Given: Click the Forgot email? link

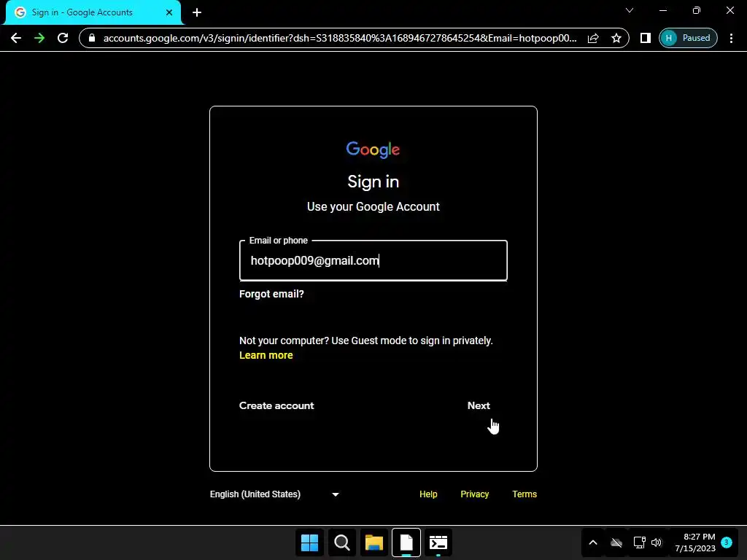Looking at the screenshot, I should (271, 294).
